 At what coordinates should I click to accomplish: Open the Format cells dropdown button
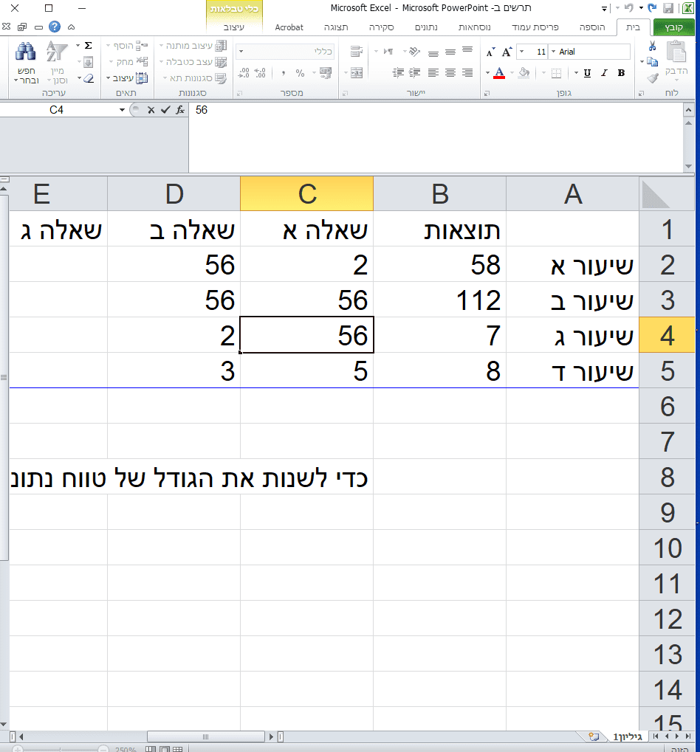click(x=127, y=78)
